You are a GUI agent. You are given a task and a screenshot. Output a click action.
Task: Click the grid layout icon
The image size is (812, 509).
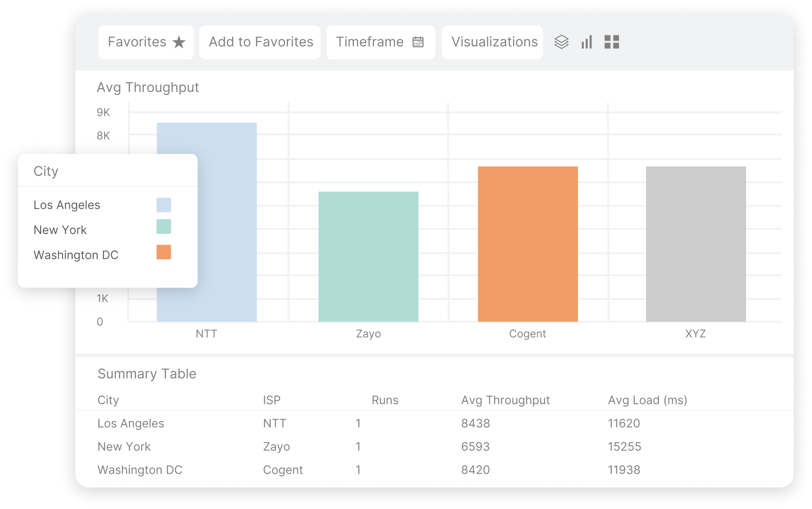click(612, 42)
